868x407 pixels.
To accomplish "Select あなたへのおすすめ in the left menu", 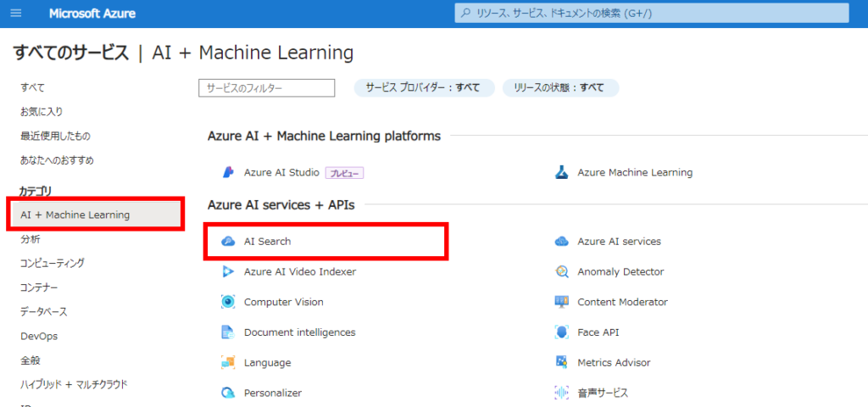I will pyautogui.click(x=57, y=160).
